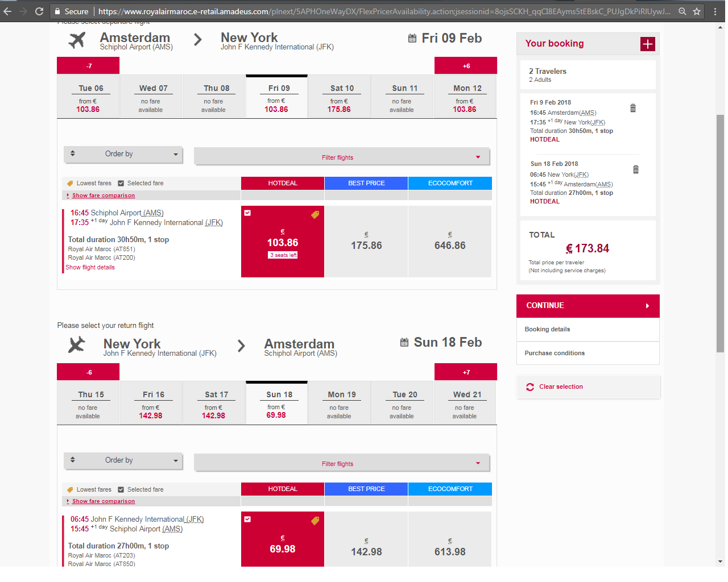
Task: Click the airplane icon beside New York return heading
Action: (77, 344)
